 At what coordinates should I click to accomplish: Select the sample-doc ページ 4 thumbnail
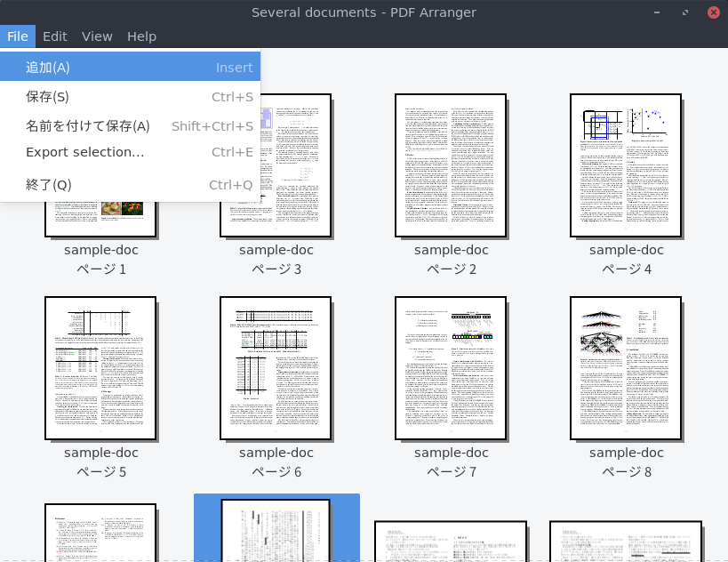click(x=626, y=165)
